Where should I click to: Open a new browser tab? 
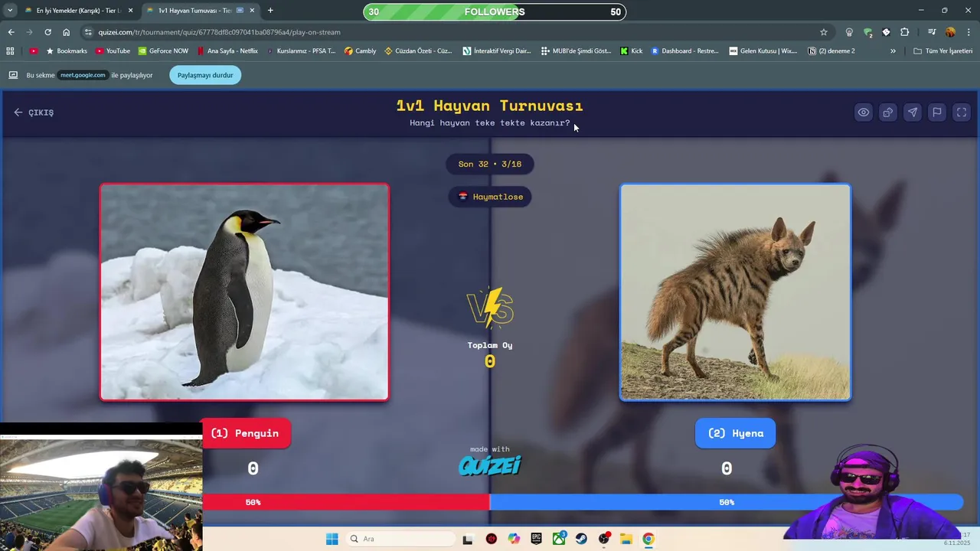[x=270, y=11]
